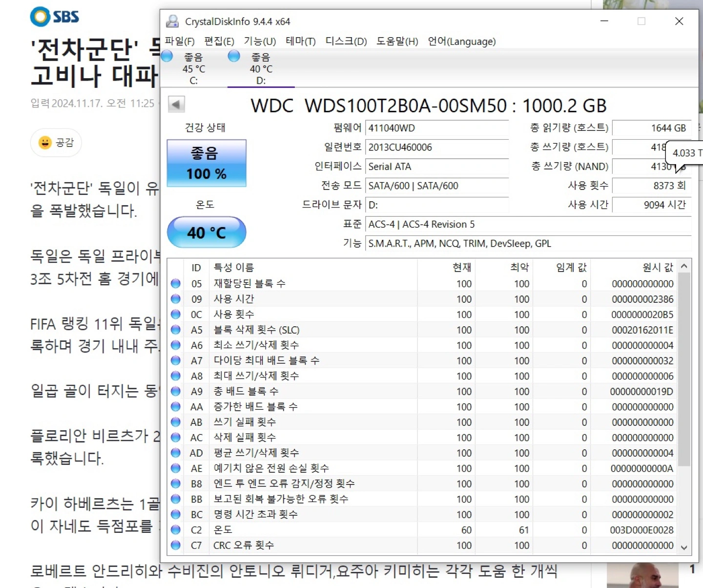The width and height of the screenshot is (703, 588).
Task: Click the 예기치 않은 전원 손실 횟수 attribute name
Action: click(x=271, y=468)
